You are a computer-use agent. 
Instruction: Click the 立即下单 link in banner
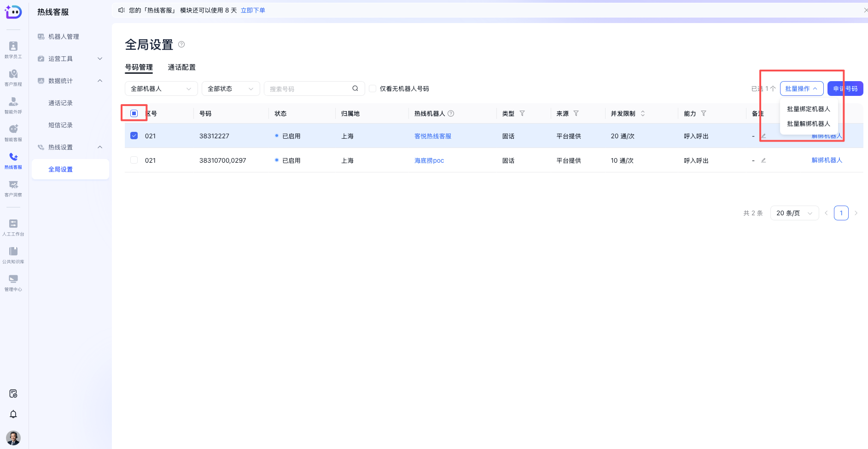[253, 10]
